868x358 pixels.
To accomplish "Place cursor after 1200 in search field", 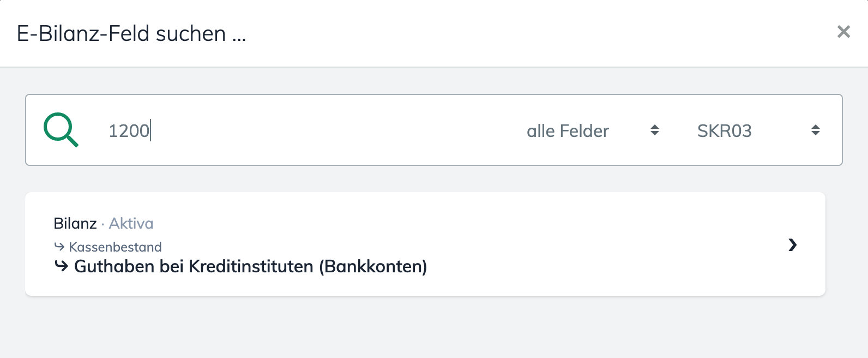I will 151,130.
